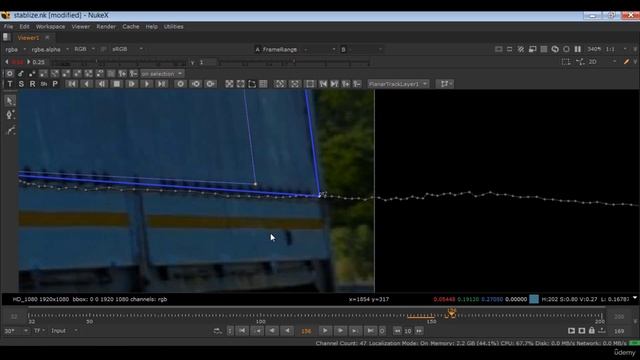Open the Workspace menu
640x360 pixels.
[50, 27]
